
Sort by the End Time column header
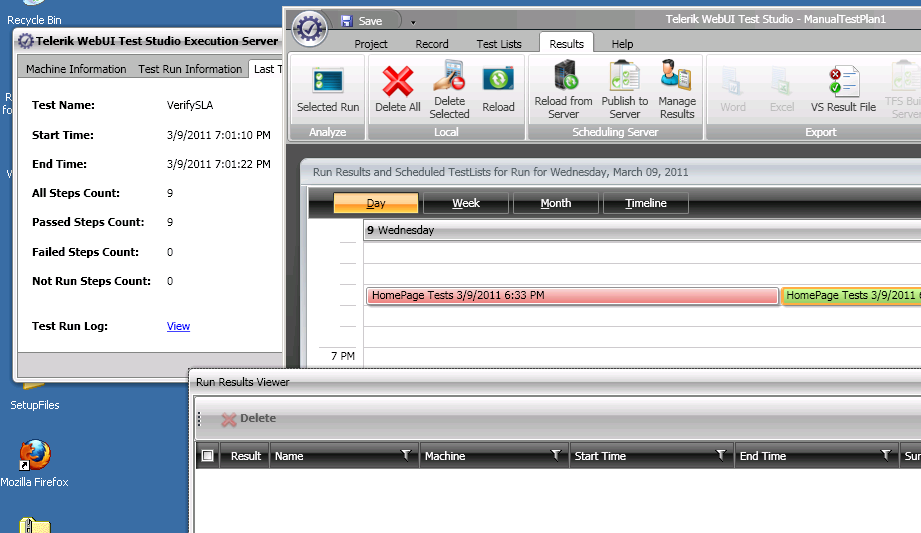[x=762, y=456]
